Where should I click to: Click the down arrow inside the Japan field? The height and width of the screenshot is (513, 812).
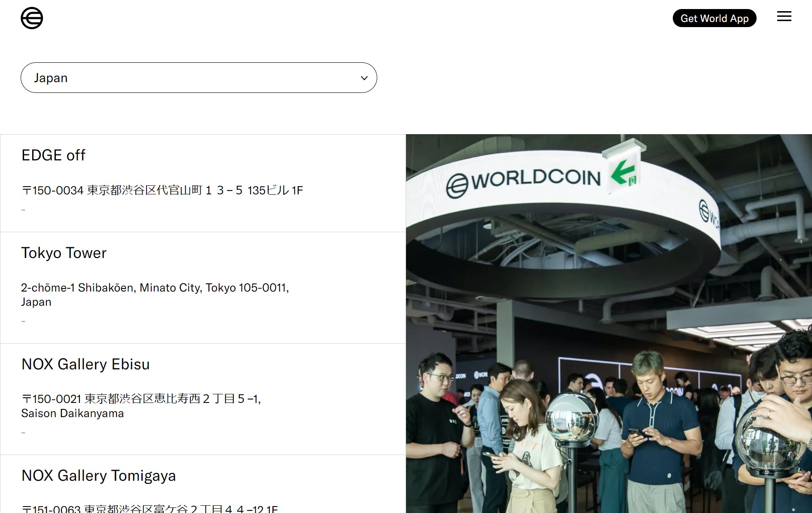click(x=364, y=78)
